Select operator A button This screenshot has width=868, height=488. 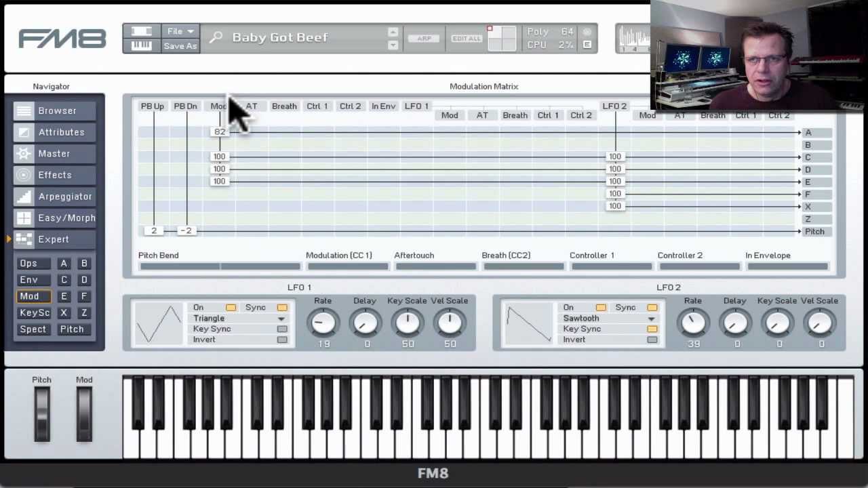[x=64, y=263]
